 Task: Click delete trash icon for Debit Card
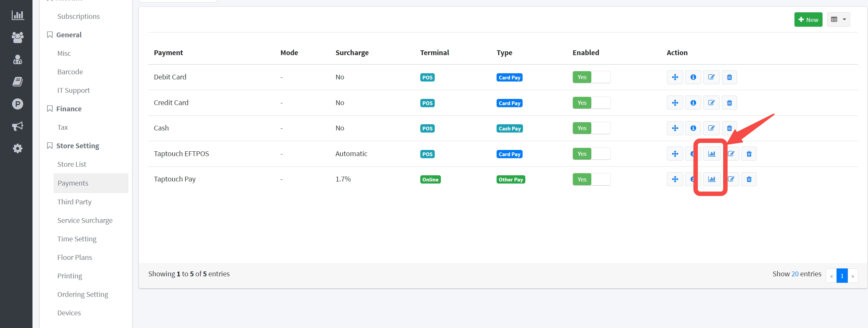(729, 77)
